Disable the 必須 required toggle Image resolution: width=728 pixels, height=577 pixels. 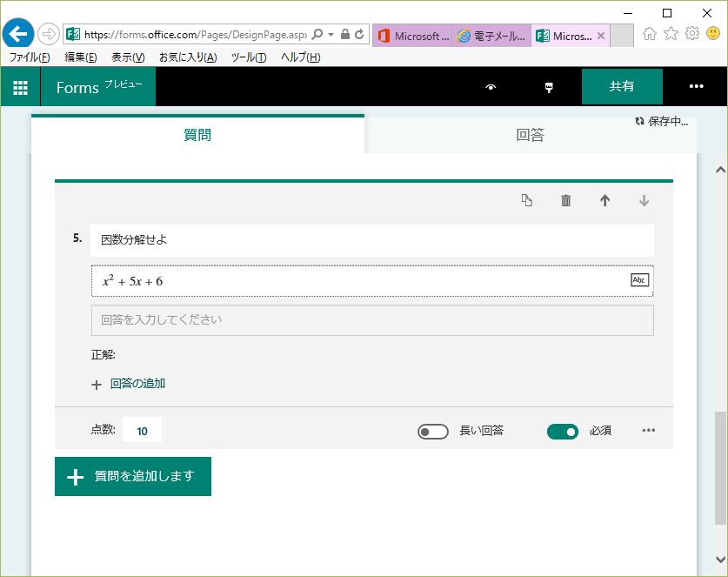point(562,431)
